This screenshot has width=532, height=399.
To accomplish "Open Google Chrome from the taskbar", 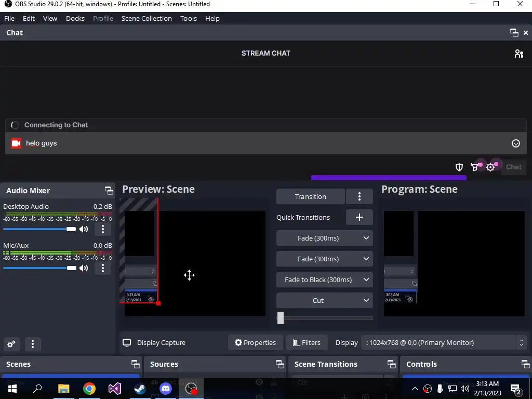I will (x=89, y=388).
